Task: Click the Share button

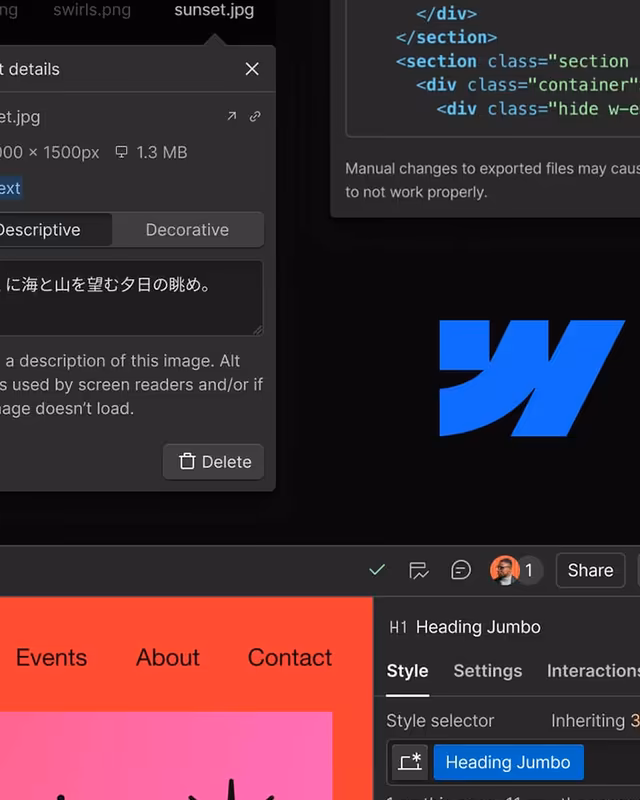Action: coord(590,570)
